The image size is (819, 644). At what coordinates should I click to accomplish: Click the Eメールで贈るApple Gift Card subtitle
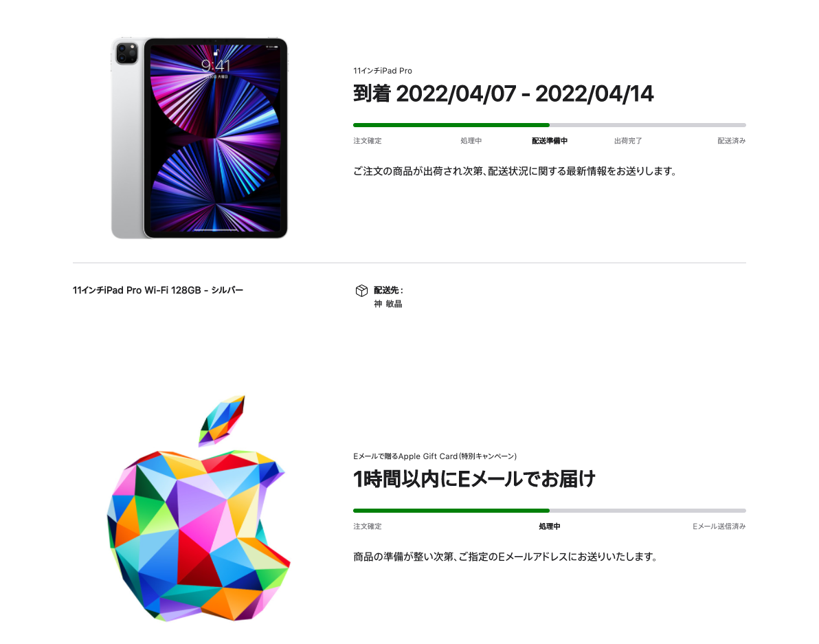(x=434, y=456)
